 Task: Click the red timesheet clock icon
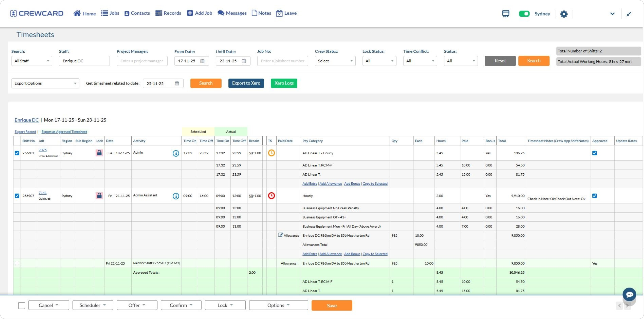pyautogui.click(x=271, y=196)
